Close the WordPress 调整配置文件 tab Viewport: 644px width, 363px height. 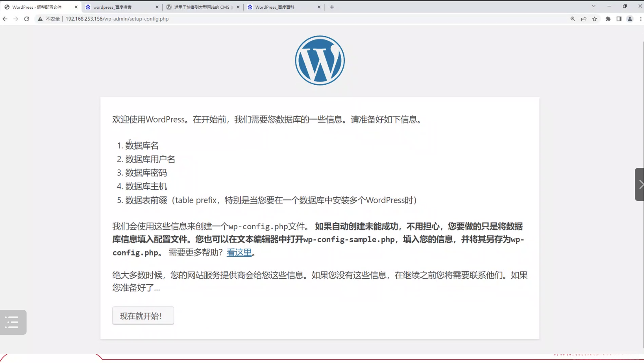pos(76,7)
